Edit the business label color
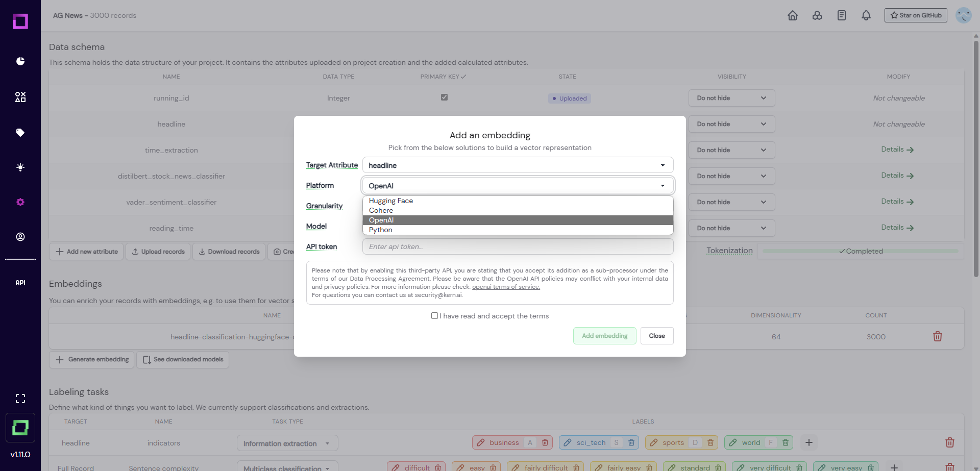The width and height of the screenshot is (980, 471). 481,442
